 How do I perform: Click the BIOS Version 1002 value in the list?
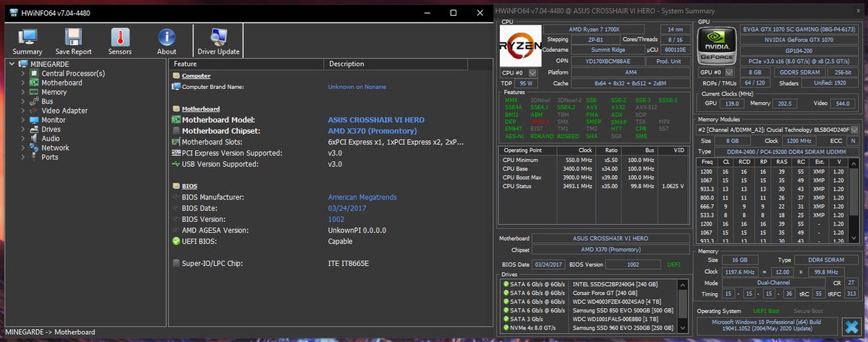click(x=336, y=219)
